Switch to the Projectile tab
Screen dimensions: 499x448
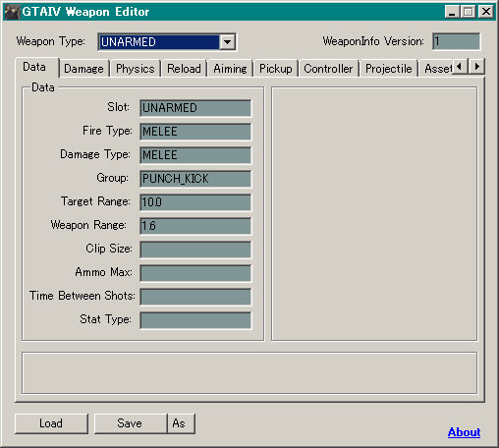pos(389,69)
